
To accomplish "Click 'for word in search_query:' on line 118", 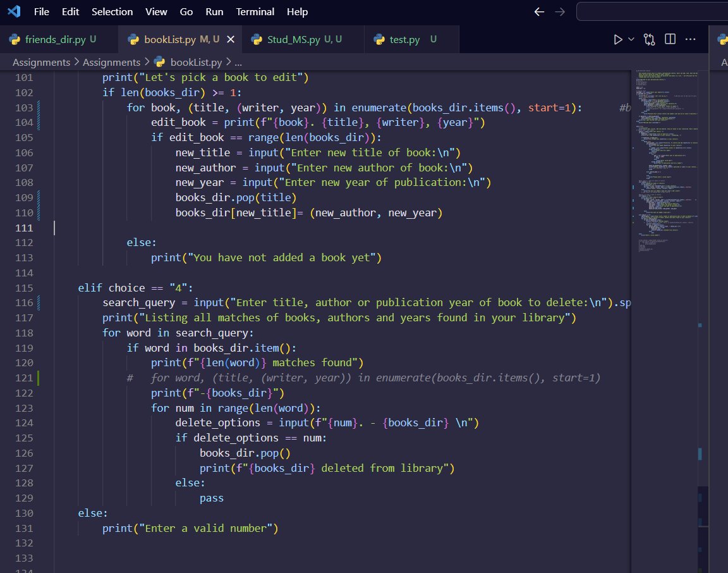I will coord(178,333).
